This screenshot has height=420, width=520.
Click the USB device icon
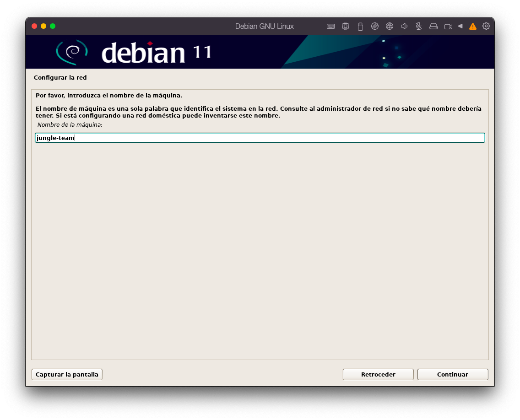click(360, 26)
